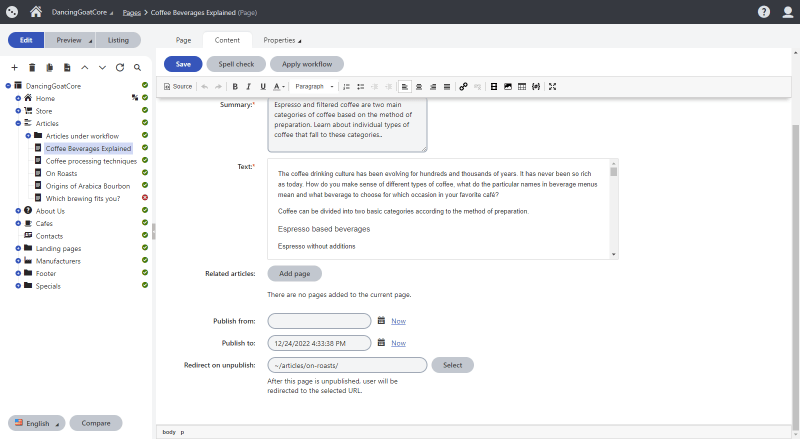Insert a numbered list
The image size is (800, 439).
click(346, 87)
